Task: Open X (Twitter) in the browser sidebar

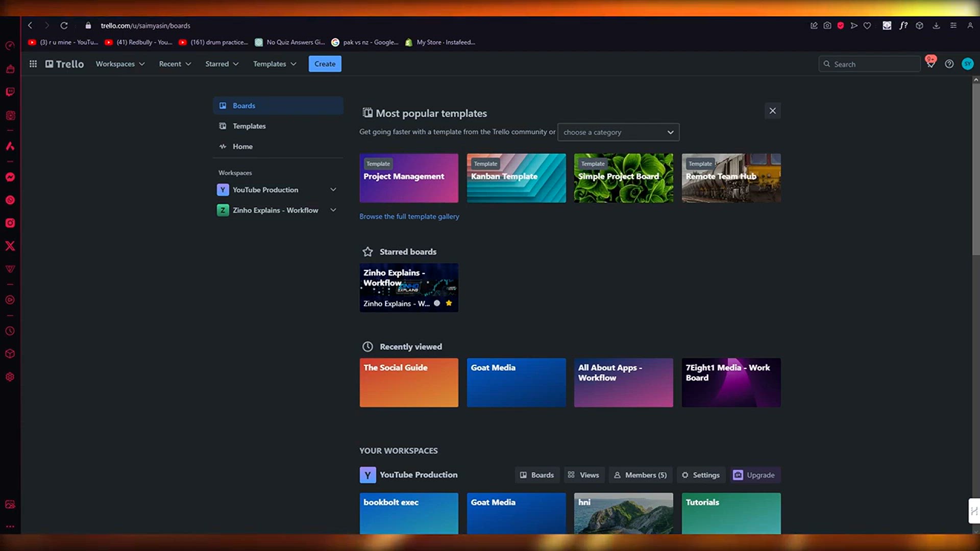Action: point(10,246)
